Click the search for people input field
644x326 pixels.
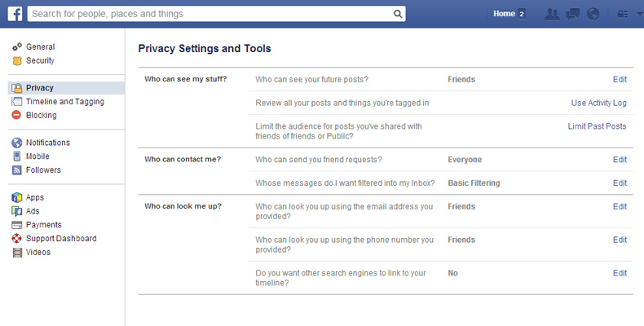pos(210,14)
